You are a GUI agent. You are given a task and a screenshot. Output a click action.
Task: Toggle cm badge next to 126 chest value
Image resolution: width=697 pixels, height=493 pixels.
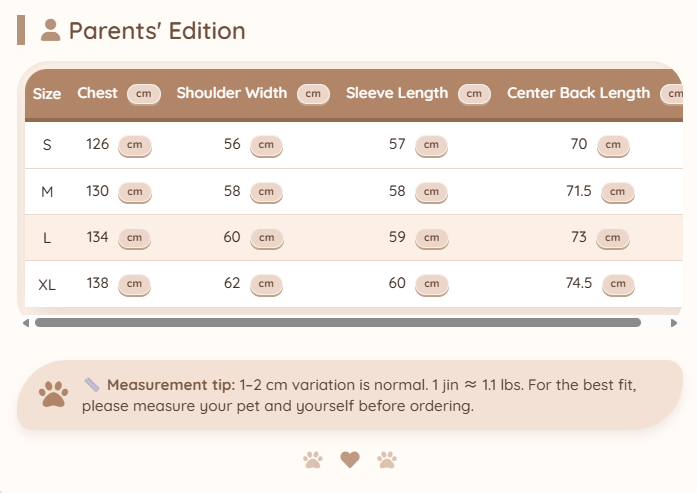click(x=135, y=145)
